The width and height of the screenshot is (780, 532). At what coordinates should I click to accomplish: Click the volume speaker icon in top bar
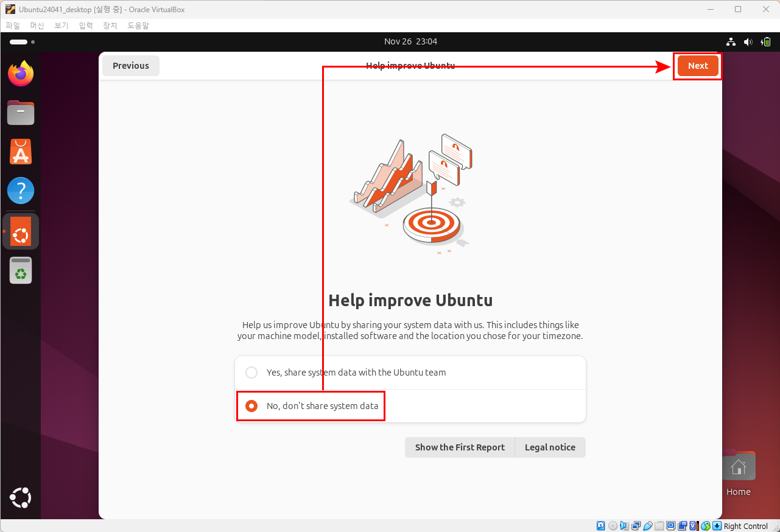[748, 41]
